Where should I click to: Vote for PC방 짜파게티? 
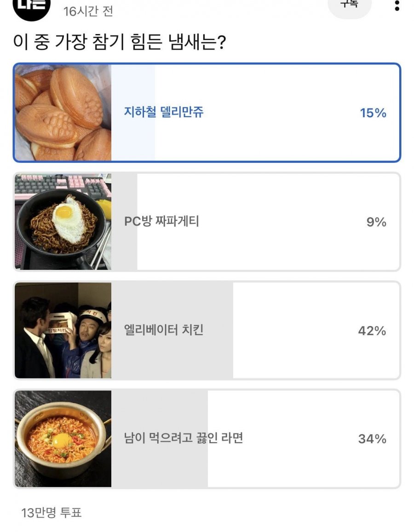pos(161,222)
